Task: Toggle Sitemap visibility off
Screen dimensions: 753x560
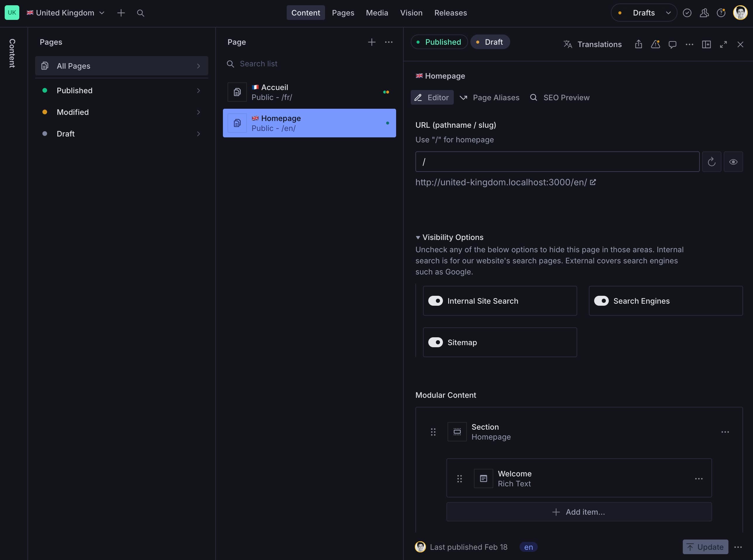Action: tap(436, 342)
